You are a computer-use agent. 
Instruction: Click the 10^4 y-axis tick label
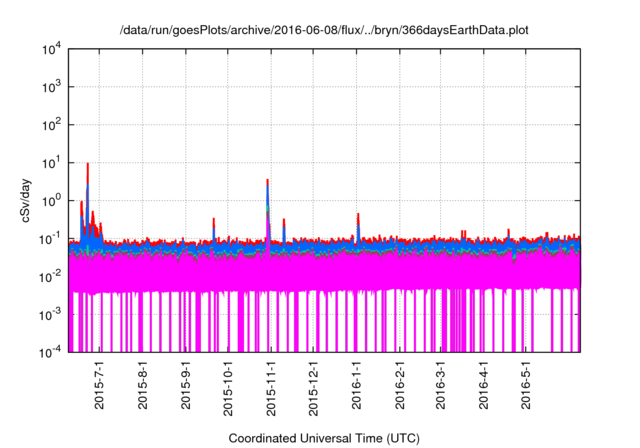[x=51, y=49]
